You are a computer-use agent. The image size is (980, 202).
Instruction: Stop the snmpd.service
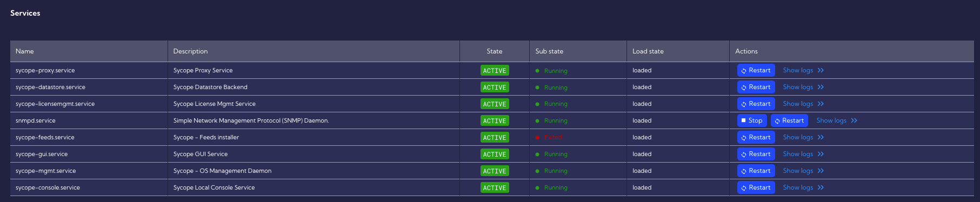(752, 120)
